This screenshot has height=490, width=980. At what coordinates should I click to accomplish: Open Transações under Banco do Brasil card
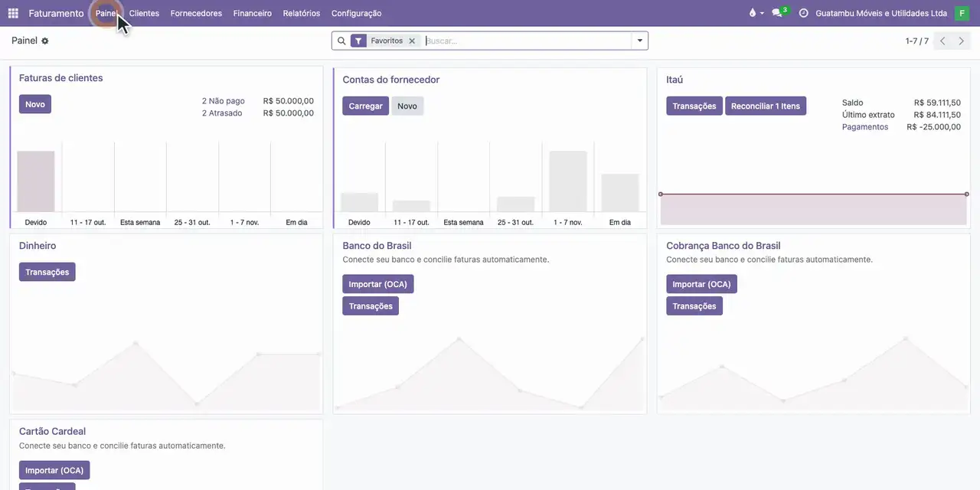coord(371,306)
